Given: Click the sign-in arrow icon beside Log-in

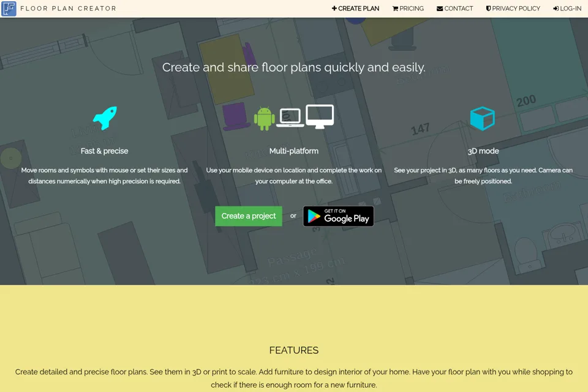Looking at the screenshot, I should [x=556, y=8].
